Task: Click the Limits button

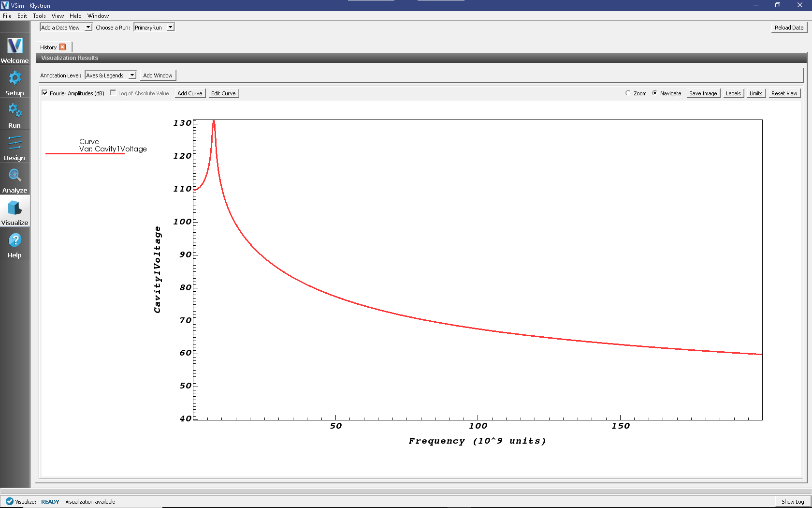Action: click(756, 93)
